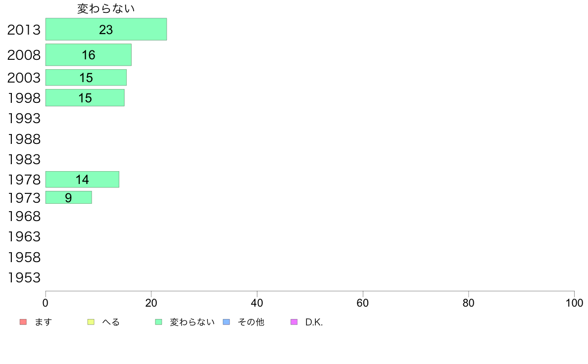Select the 2013 bar showing 23
This screenshot has width=588, height=364.
click(x=106, y=29)
